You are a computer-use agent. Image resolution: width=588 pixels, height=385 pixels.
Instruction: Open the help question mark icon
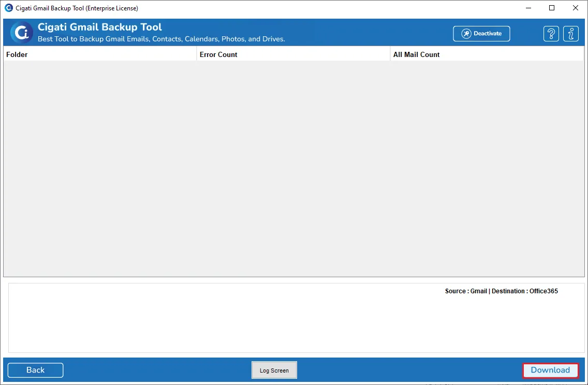(551, 34)
